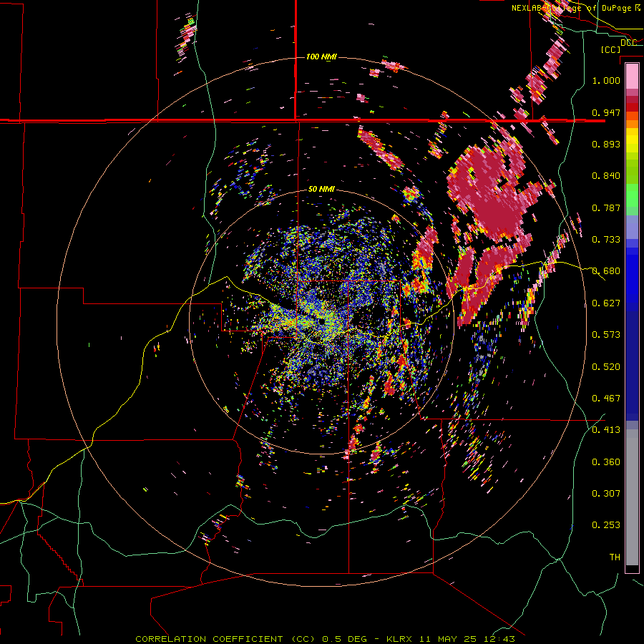The height and width of the screenshot is (644, 644).
Task: Click the "KLRX" station identifier in the footer
Action: point(399,639)
